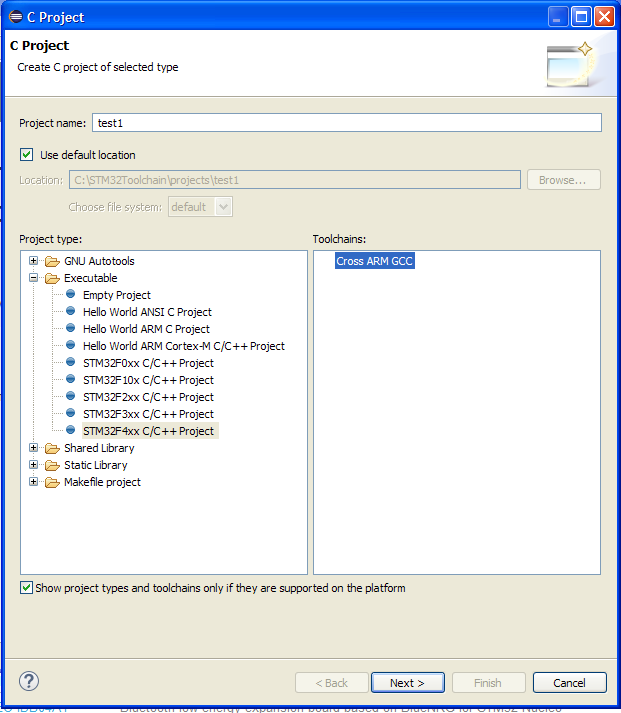The height and width of the screenshot is (713, 621).
Task: Expand the Static Library tree node
Action: point(33,464)
